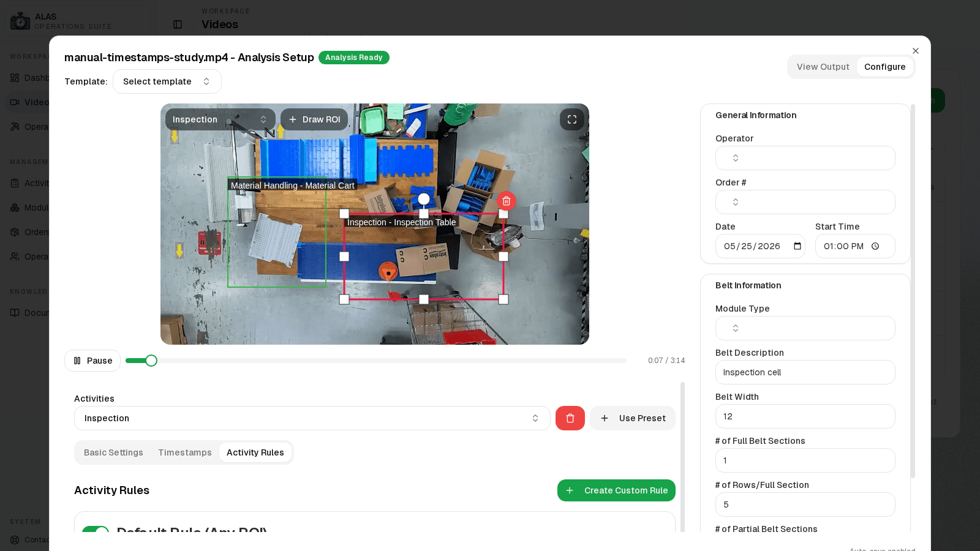Screen dimensions: 980x551
Task: Click the red ROI's bottom-right resize handle
Action: pyautogui.click(x=503, y=299)
